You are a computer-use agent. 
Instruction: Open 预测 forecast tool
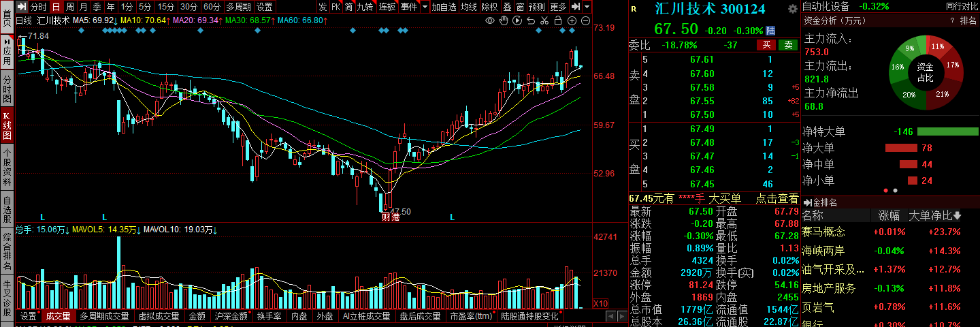point(537,7)
